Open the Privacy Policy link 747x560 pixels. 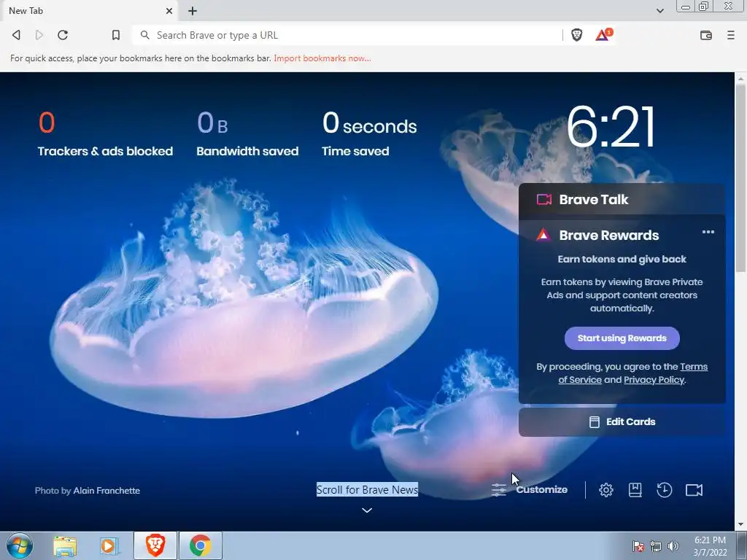pyautogui.click(x=654, y=380)
